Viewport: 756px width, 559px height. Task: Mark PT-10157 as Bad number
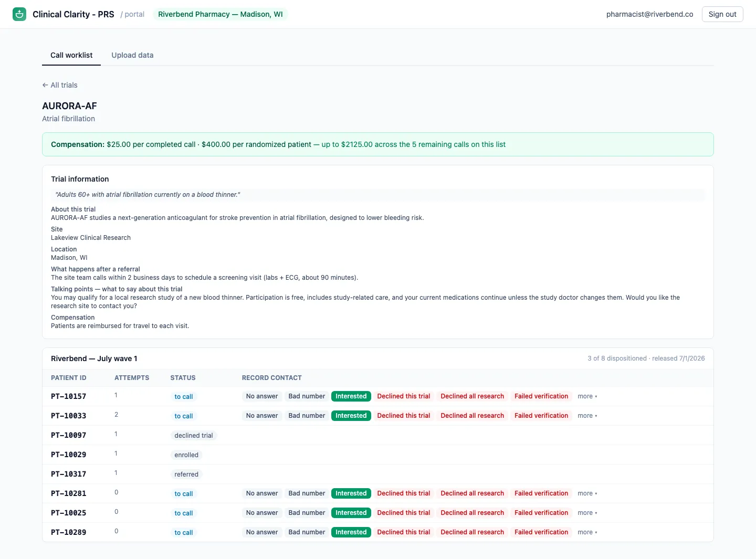click(307, 396)
